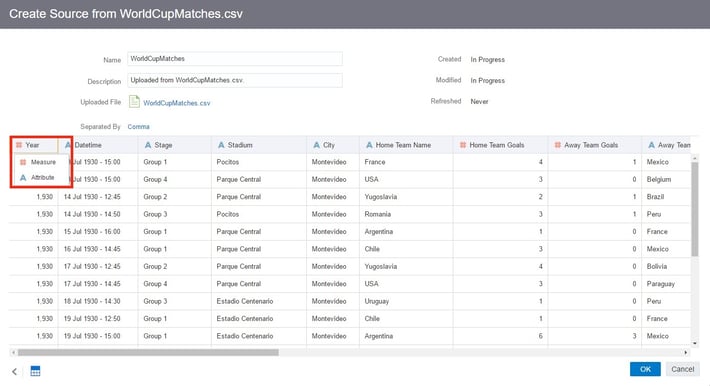Click the measure icon beside Home Team Goals
The image size is (710, 386).
[x=463, y=145]
